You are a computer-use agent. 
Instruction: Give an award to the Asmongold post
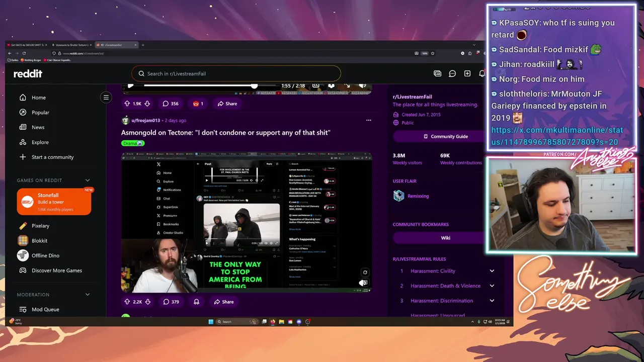point(196,302)
